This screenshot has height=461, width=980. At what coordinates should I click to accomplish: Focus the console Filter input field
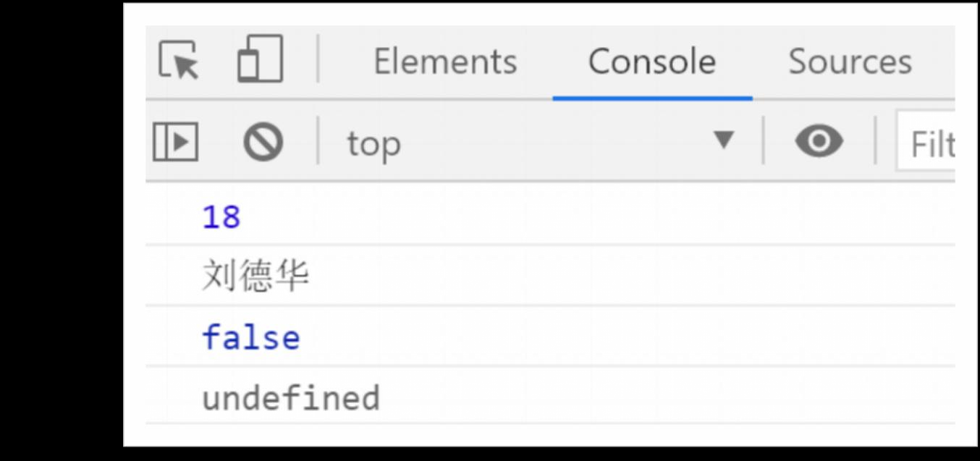coord(930,145)
